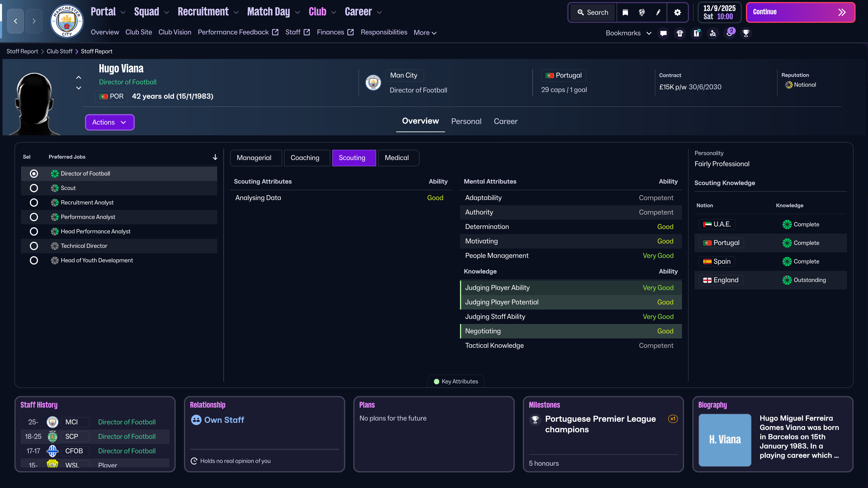The image size is (868, 488).
Task: Click the shirt squad shortcut icon
Action: 680,33
